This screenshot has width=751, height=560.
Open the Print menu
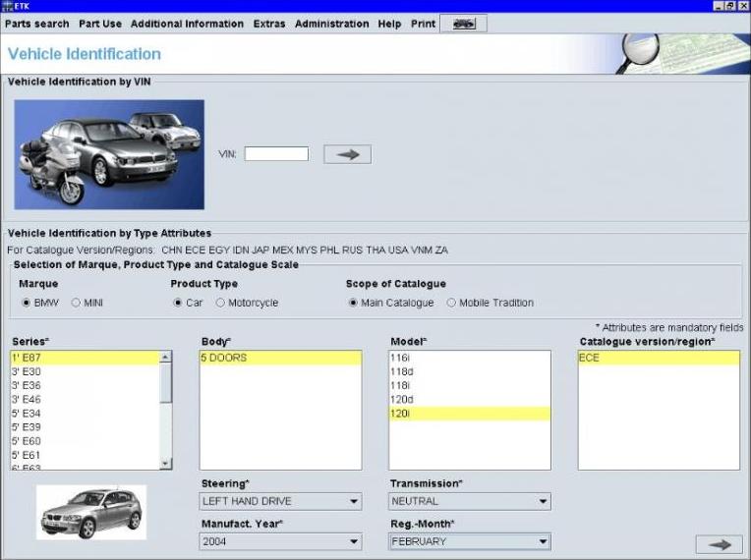coord(423,24)
